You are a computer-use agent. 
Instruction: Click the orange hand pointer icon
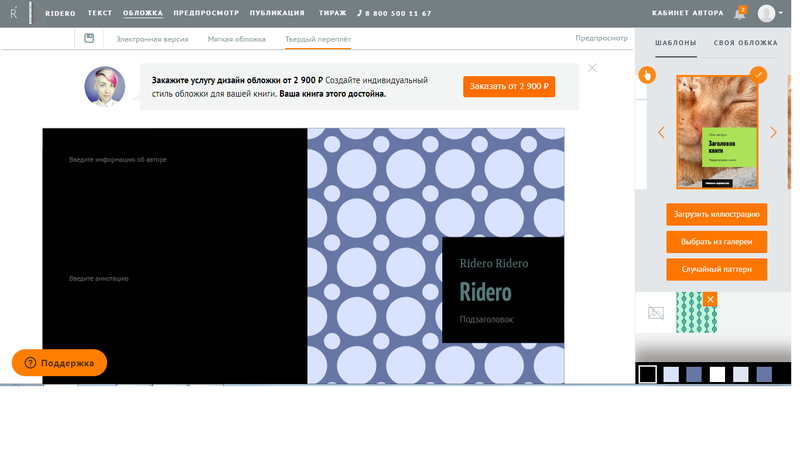646,75
